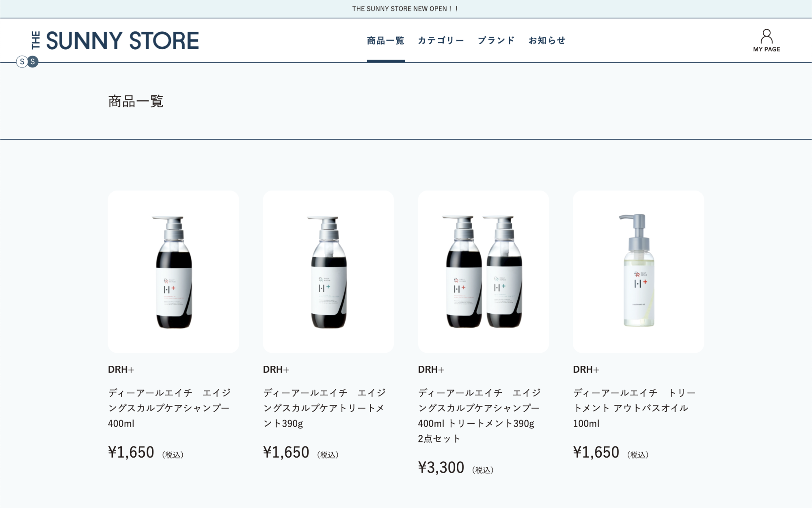This screenshot has width=812, height=508.
Task: Click the top NEW OPEN announcement banner
Action: pyautogui.click(x=406, y=9)
